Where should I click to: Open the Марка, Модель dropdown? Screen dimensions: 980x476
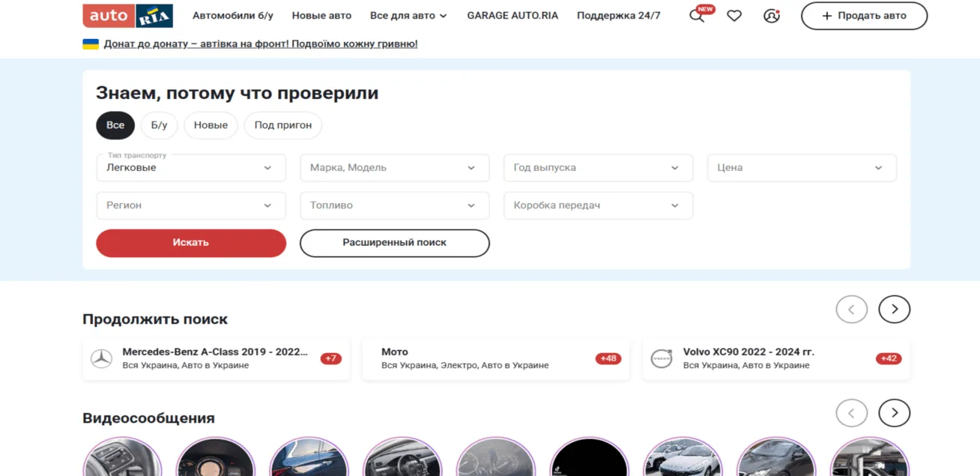[x=395, y=168]
